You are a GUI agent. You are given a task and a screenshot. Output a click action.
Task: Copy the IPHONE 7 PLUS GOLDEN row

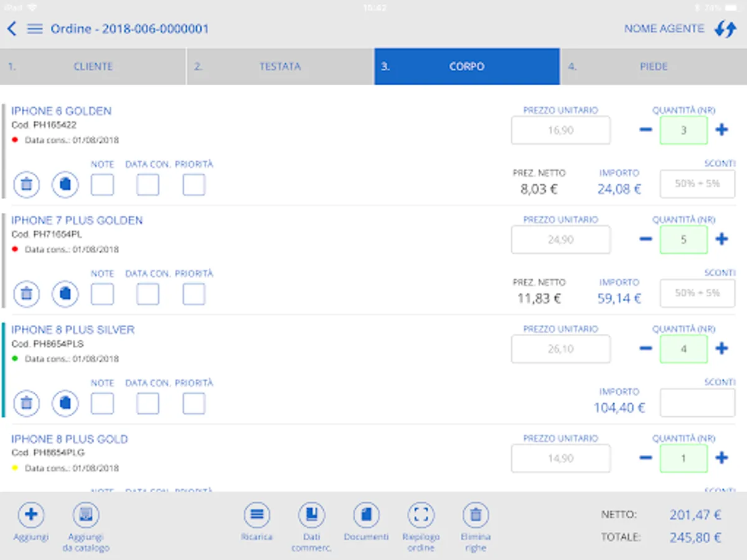coord(65,294)
